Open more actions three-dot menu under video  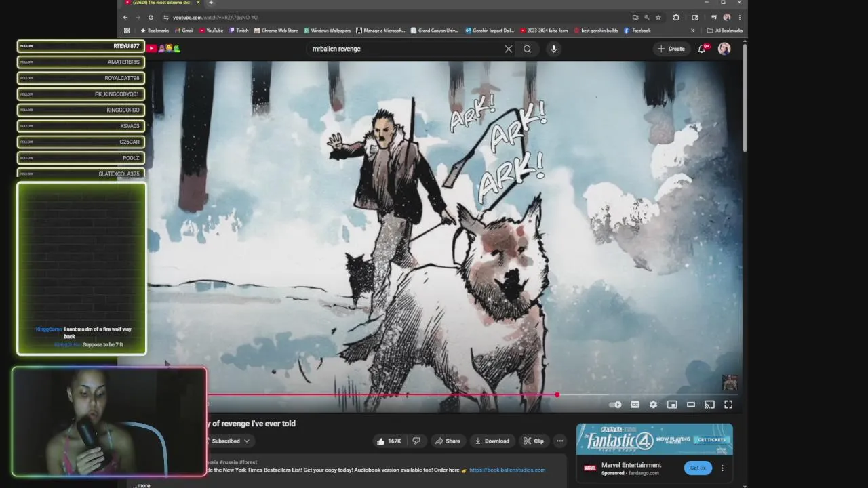click(x=559, y=441)
